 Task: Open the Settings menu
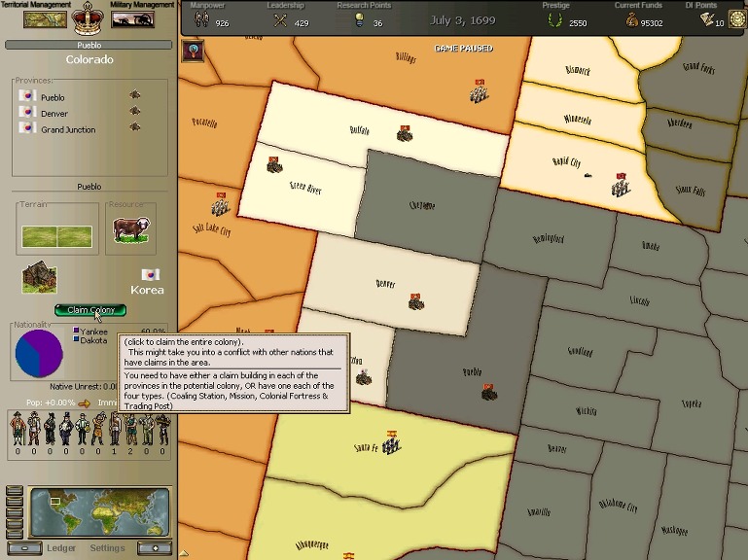(x=107, y=548)
